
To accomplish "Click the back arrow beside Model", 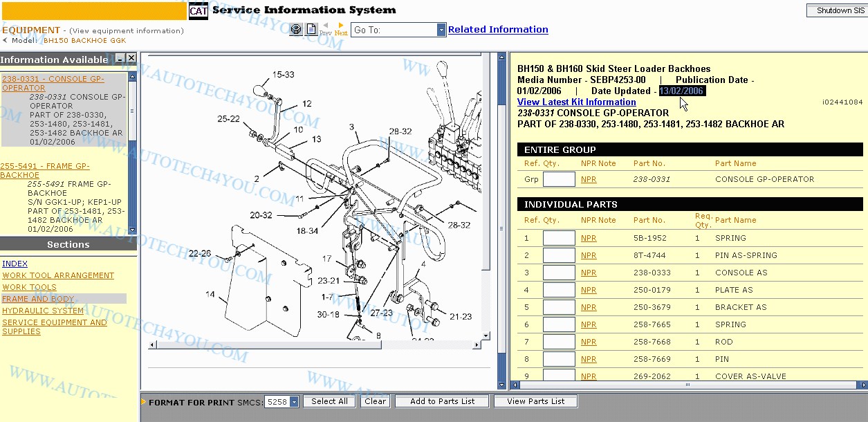I will (5, 41).
